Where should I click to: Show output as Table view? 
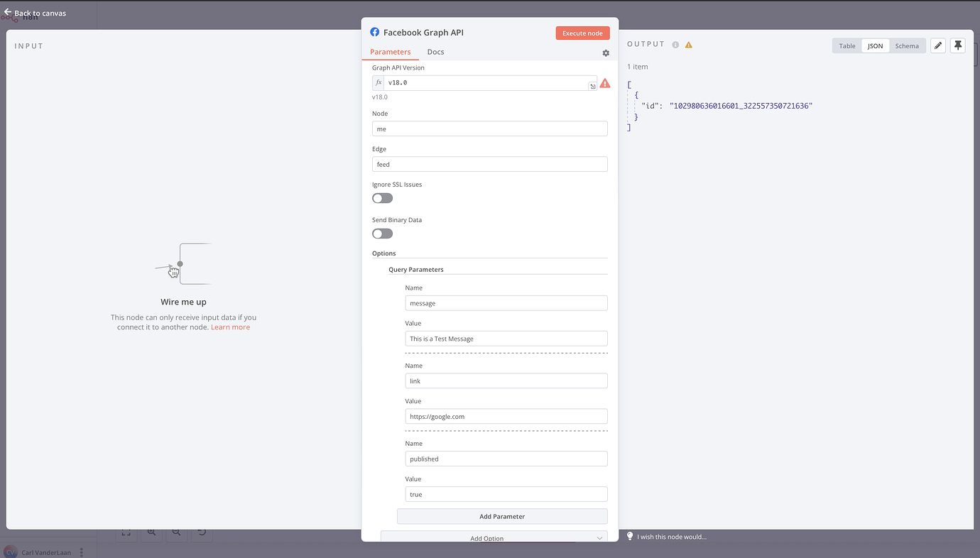846,45
